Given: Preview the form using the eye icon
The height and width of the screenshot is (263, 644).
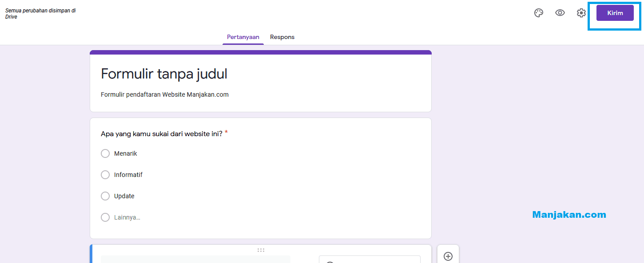Looking at the screenshot, I should (560, 12).
